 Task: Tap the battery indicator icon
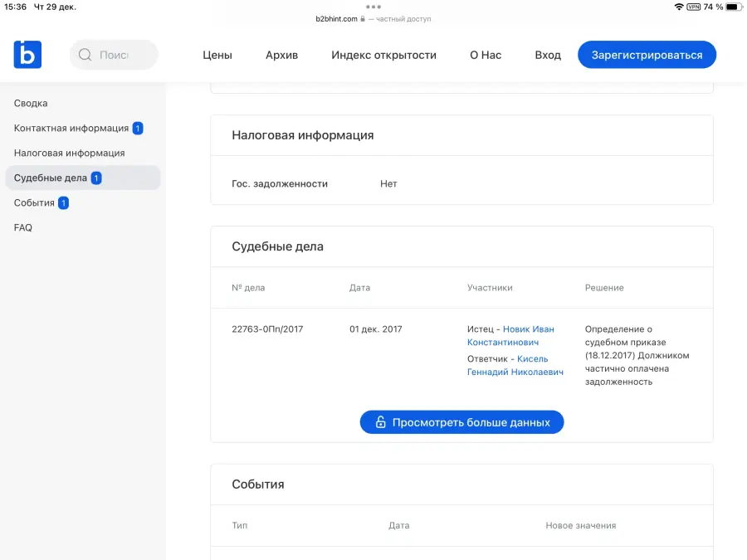[735, 7]
